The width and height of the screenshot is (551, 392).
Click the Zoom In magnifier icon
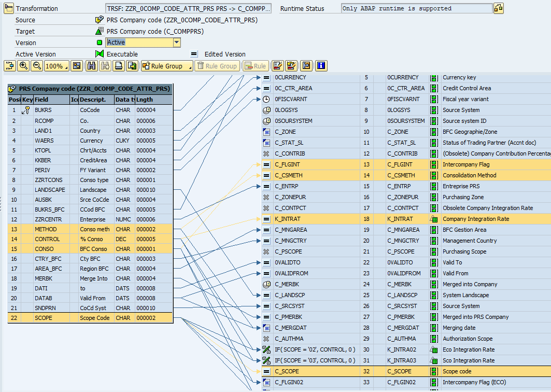[23, 66]
